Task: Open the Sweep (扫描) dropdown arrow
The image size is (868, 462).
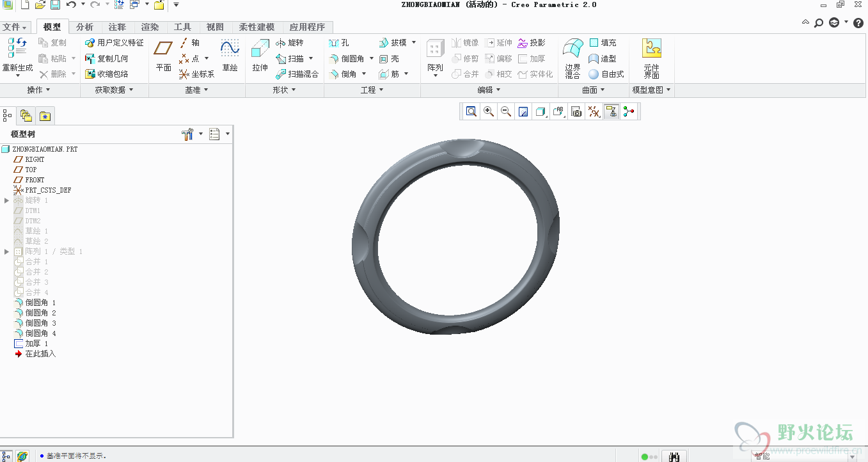Action: [x=312, y=59]
